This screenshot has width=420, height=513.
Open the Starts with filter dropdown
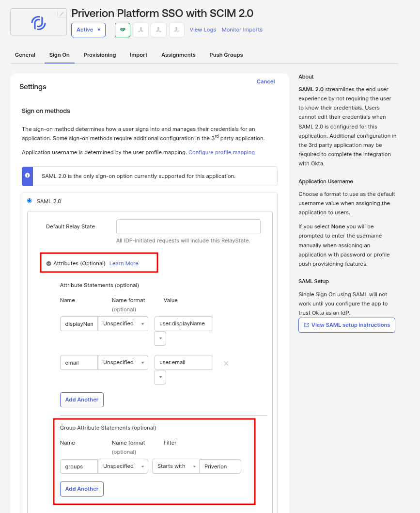coord(175,466)
